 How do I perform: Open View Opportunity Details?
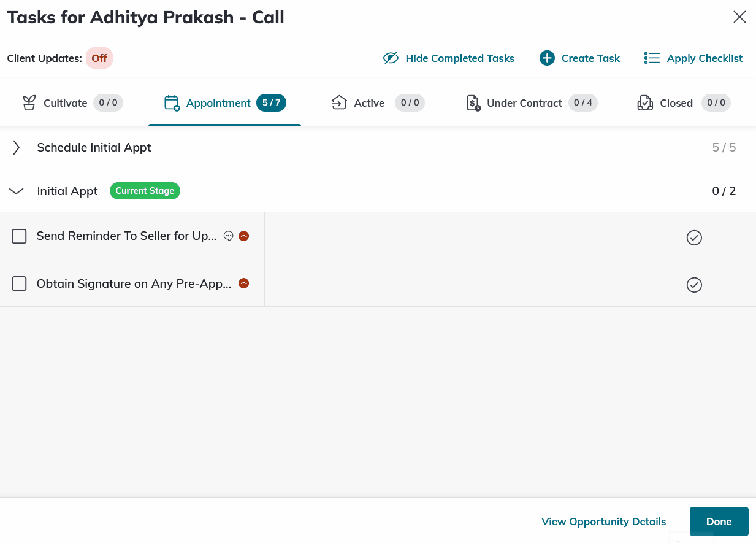603,521
